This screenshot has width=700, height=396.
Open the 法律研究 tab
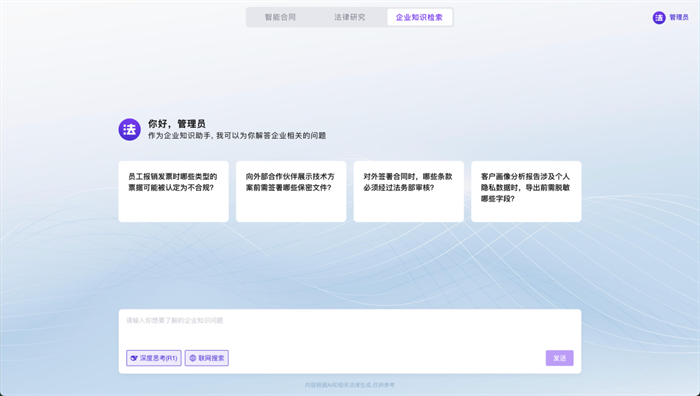click(x=350, y=17)
